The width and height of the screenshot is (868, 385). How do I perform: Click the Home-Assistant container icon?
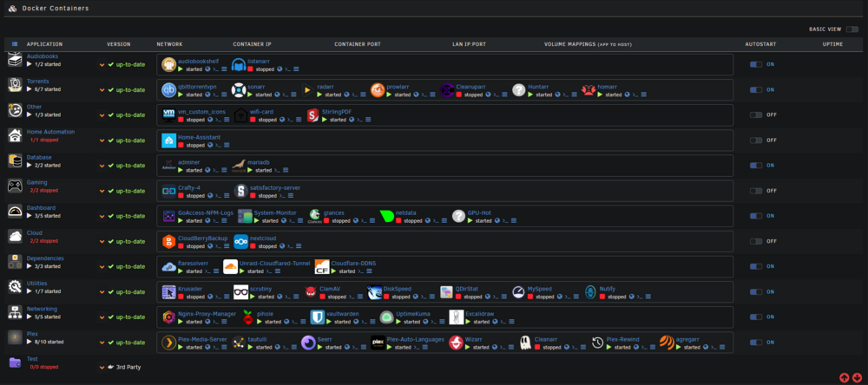tap(169, 140)
